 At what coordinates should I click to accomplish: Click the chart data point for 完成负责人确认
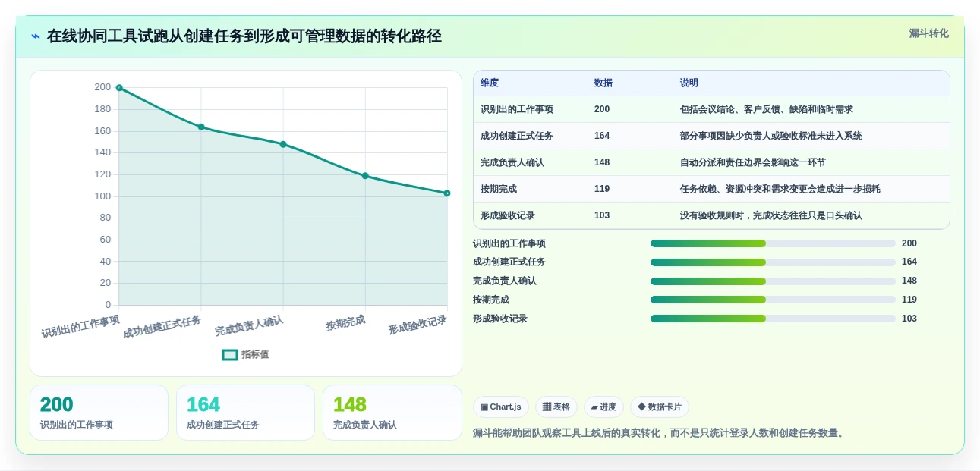tap(283, 144)
